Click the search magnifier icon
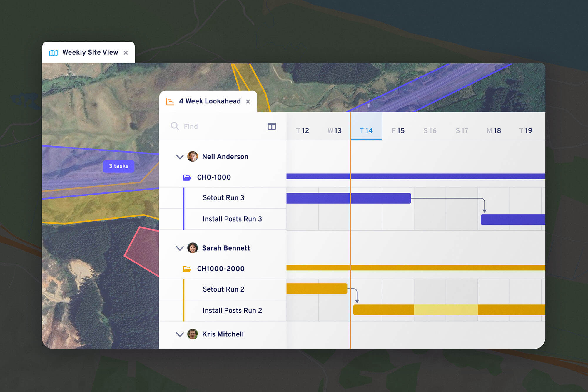 175,126
